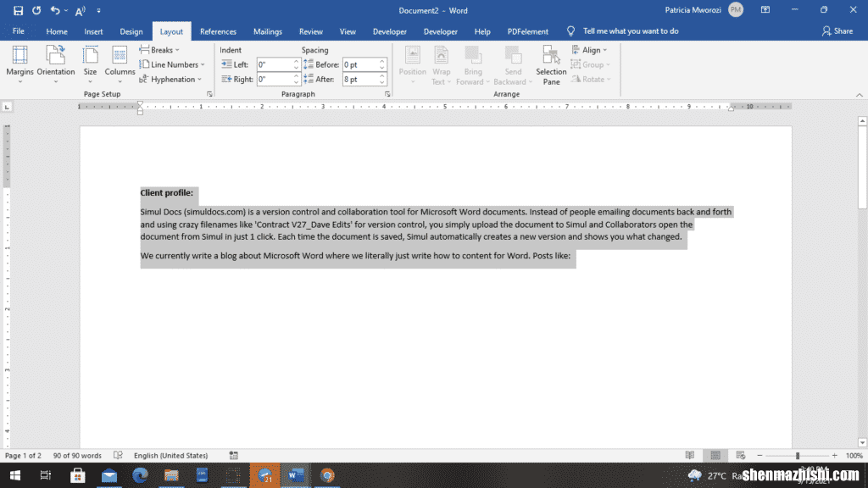Click the Indent Right value field

[x=274, y=79]
